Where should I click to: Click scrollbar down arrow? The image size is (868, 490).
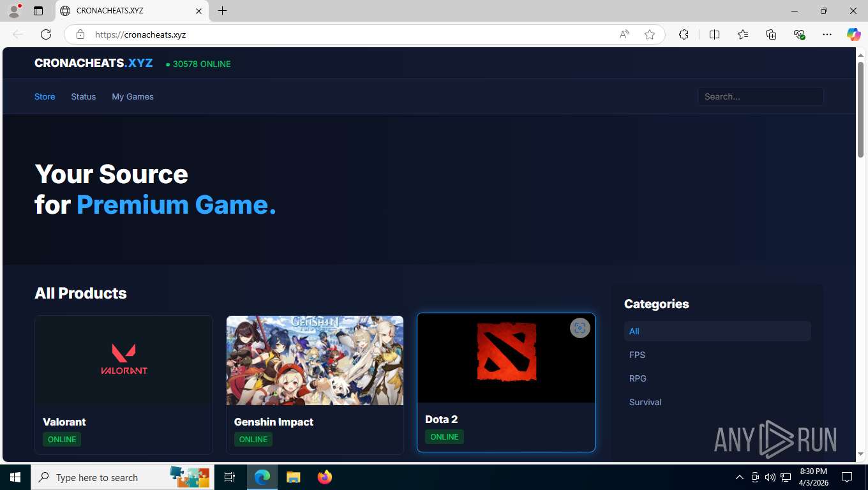point(860,454)
